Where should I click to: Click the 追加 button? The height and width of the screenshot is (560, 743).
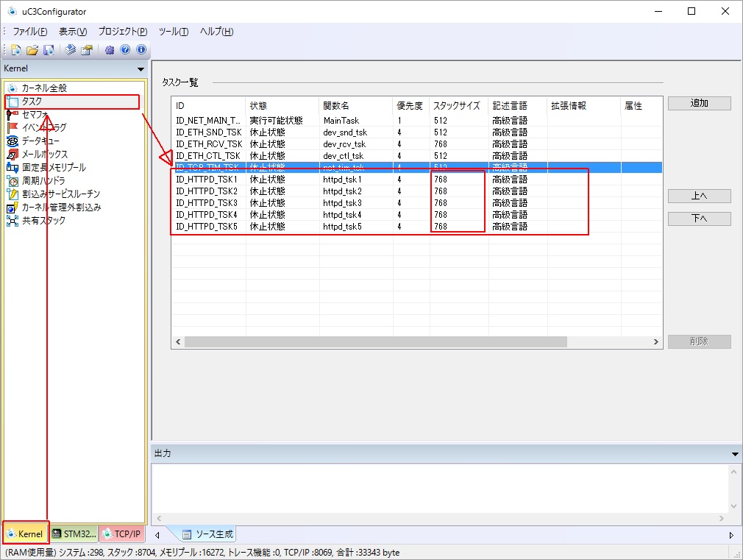point(699,104)
